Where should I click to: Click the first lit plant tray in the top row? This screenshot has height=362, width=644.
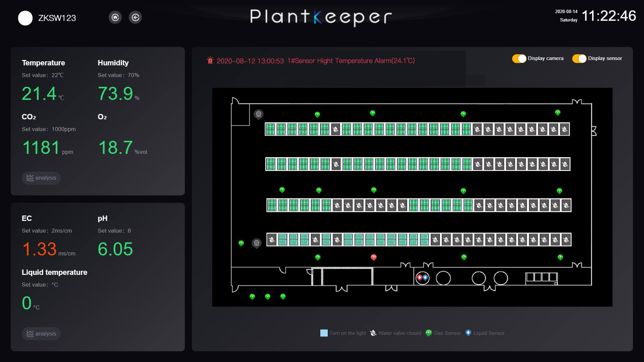coord(270,129)
